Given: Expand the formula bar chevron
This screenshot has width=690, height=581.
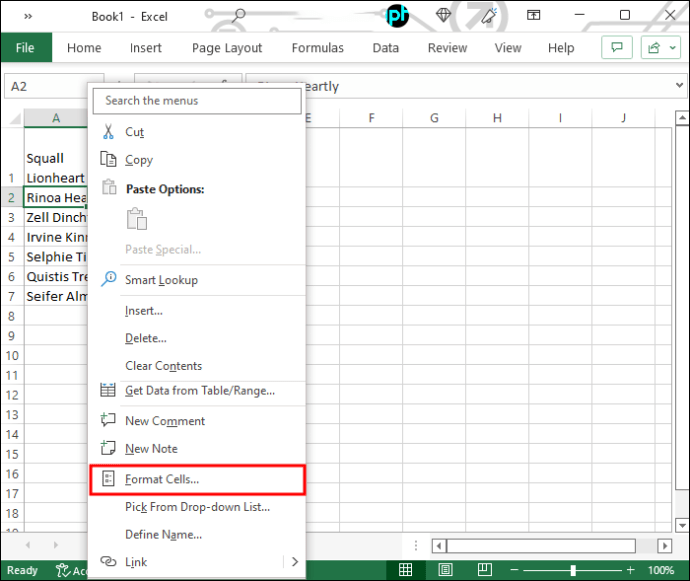Looking at the screenshot, I should 679,85.
